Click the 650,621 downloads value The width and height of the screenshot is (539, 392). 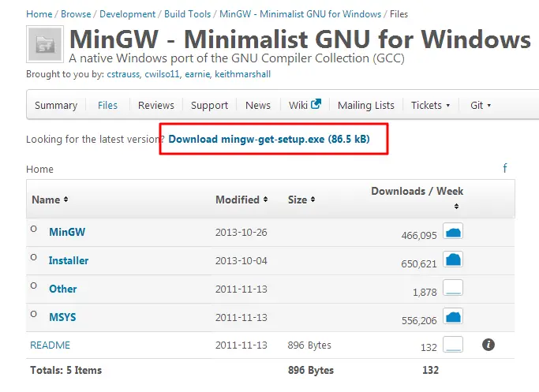pyautogui.click(x=419, y=264)
